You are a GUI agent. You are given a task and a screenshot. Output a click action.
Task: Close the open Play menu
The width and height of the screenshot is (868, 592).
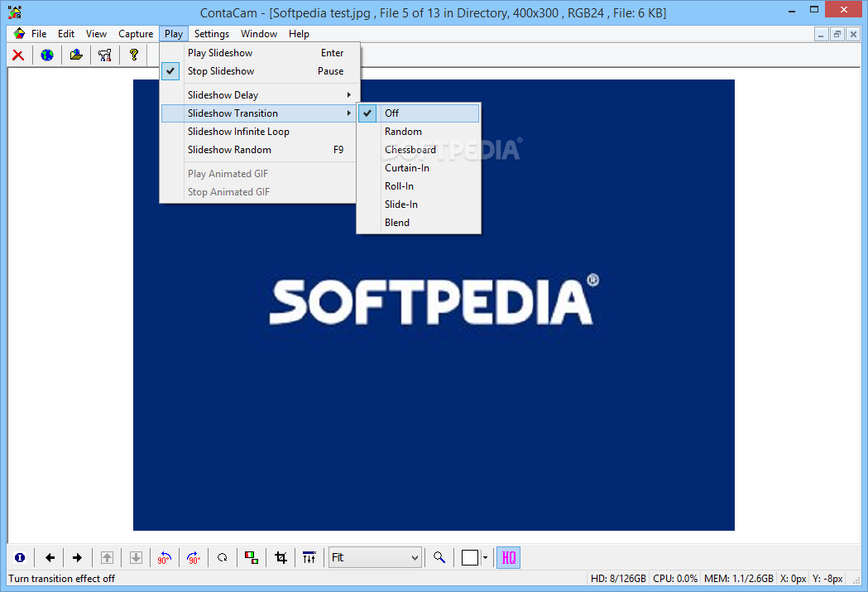pyautogui.click(x=173, y=34)
